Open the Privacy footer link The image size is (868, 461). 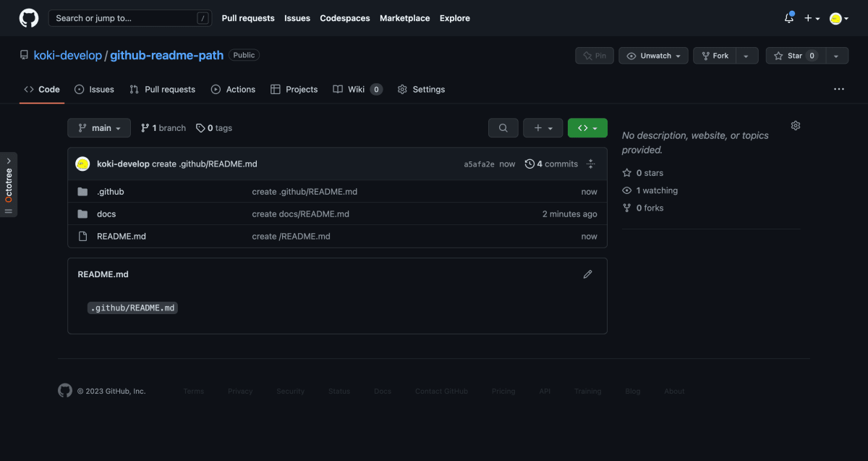240,391
